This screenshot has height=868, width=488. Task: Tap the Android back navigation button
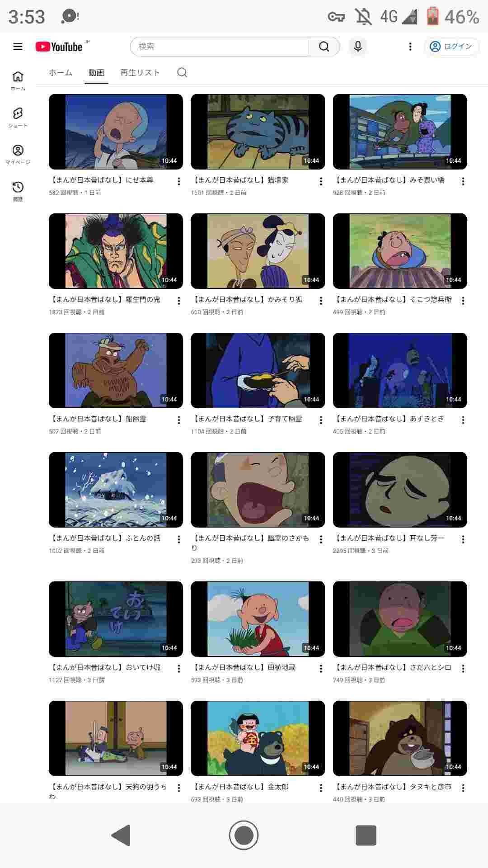[121, 835]
